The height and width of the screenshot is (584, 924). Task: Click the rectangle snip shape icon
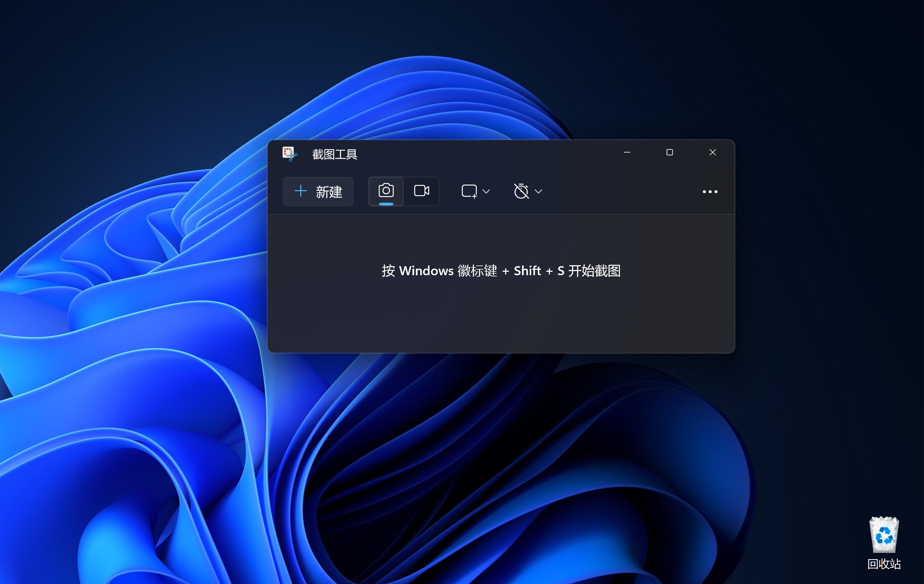469,191
